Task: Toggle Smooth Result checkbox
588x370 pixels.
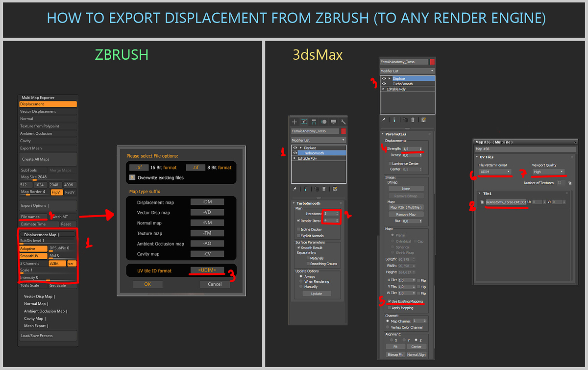Action: 298,247
